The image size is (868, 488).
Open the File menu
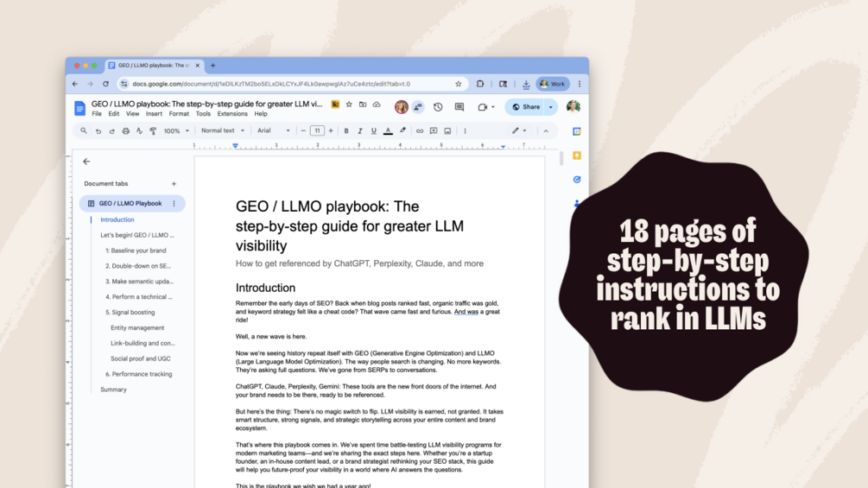point(97,114)
